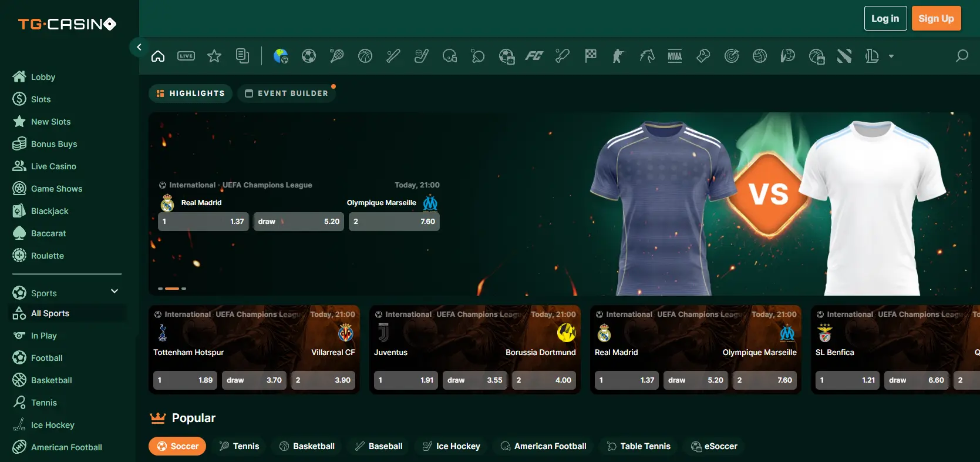Open Favorites star icon
This screenshot has height=462, width=980.
(214, 56)
